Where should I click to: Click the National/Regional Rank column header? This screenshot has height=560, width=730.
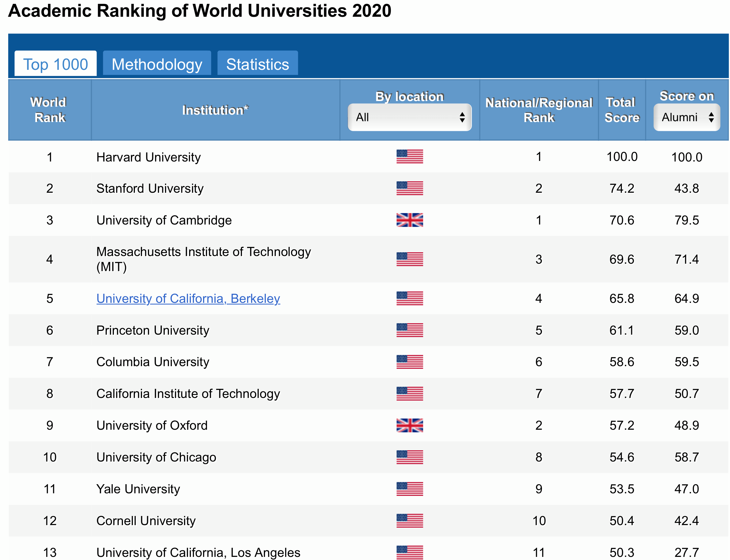pos(539,110)
